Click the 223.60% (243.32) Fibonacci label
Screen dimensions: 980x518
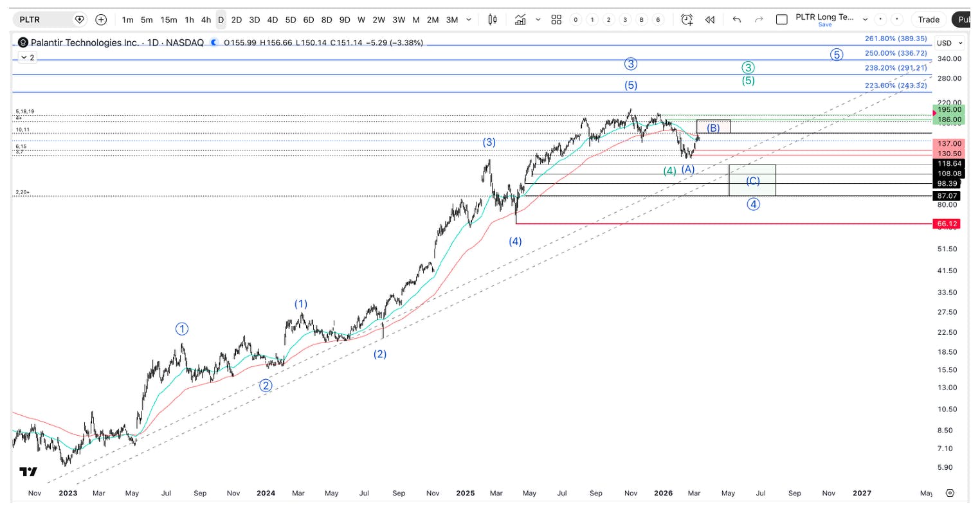tap(896, 85)
